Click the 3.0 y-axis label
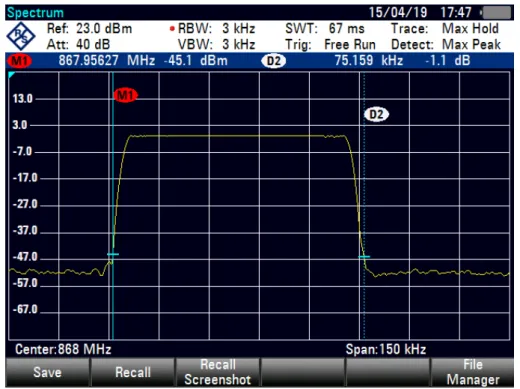This screenshot has width=520, height=389. pos(20,125)
